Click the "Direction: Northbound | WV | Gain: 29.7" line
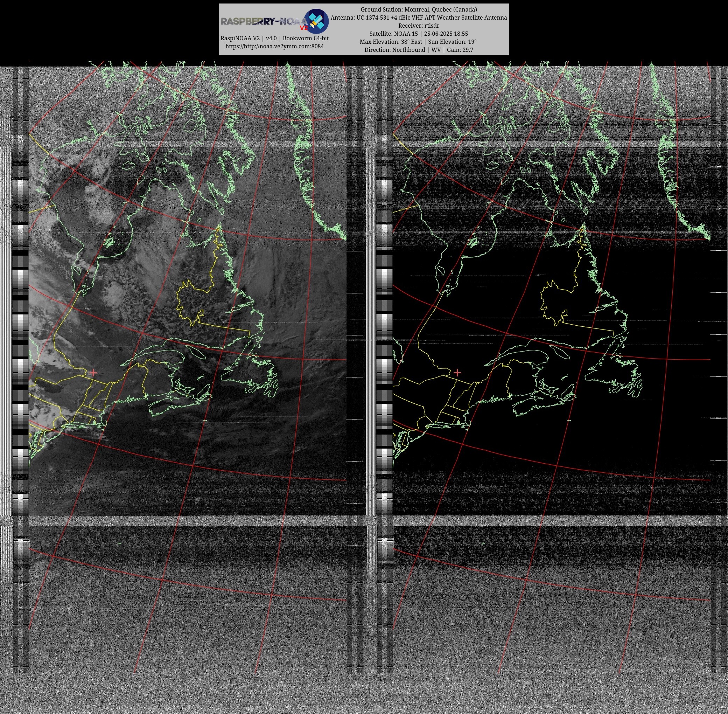 pos(419,50)
